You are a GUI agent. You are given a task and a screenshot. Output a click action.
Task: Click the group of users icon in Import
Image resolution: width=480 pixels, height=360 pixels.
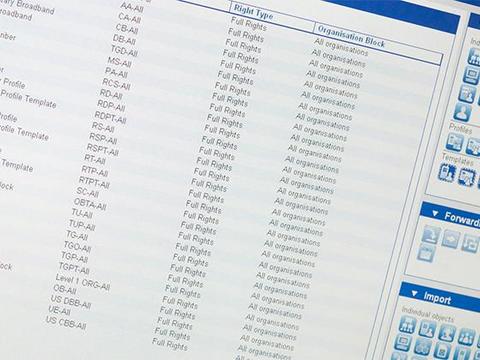pos(466,337)
